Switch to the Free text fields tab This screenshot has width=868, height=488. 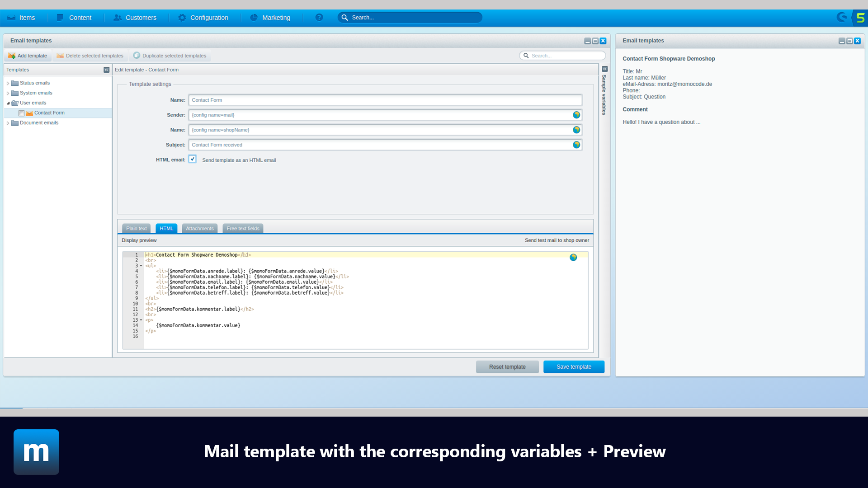243,229
